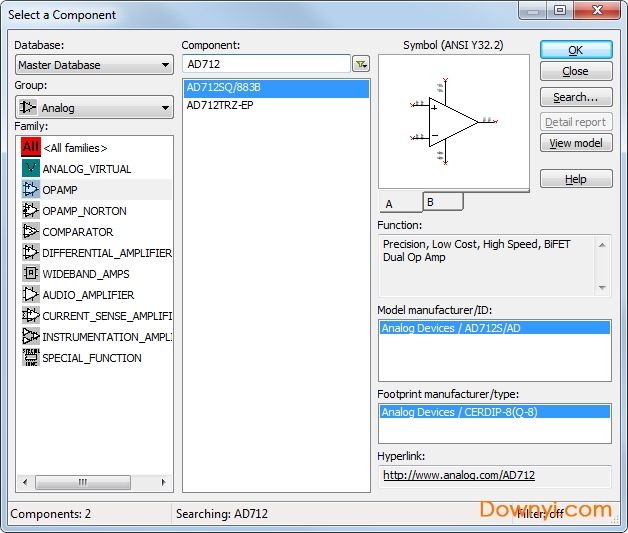628x533 pixels.
Task: Expand the Database dropdown
Action: pos(94,65)
